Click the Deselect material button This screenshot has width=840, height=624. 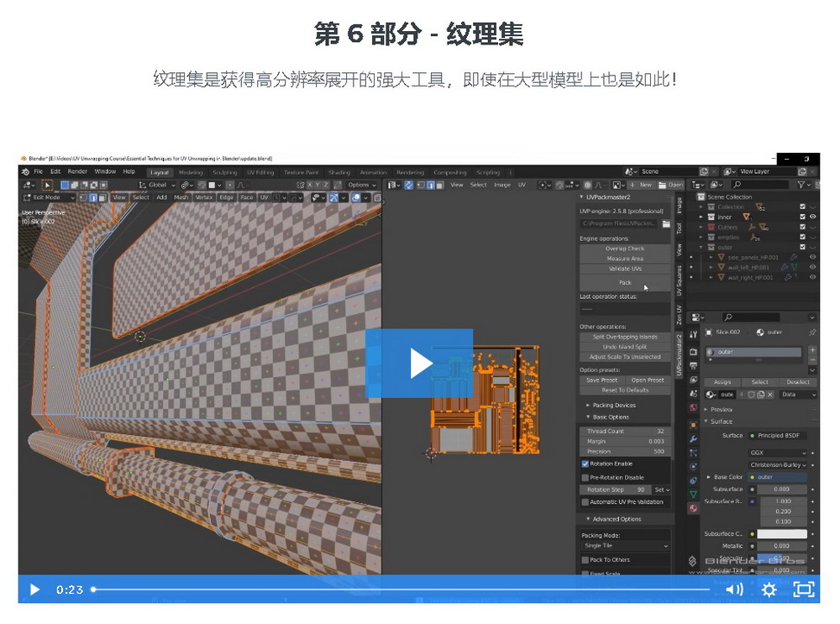point(798,382)
